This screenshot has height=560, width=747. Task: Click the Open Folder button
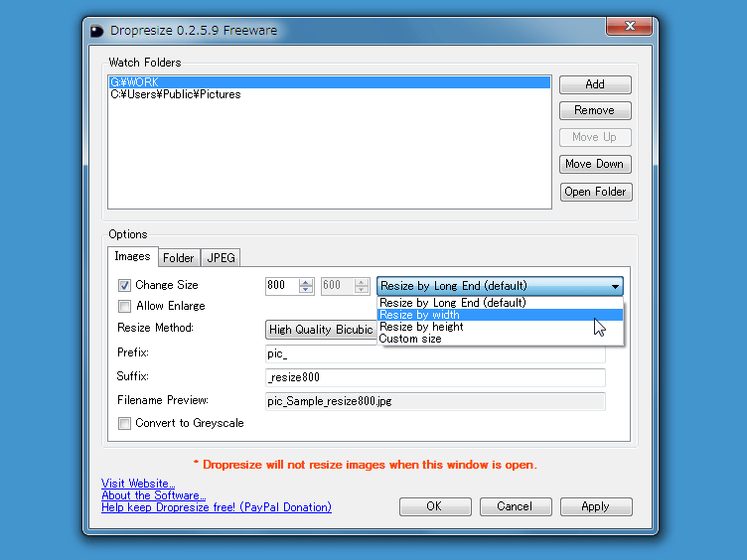pyautogui.click(x=596, y=192)
